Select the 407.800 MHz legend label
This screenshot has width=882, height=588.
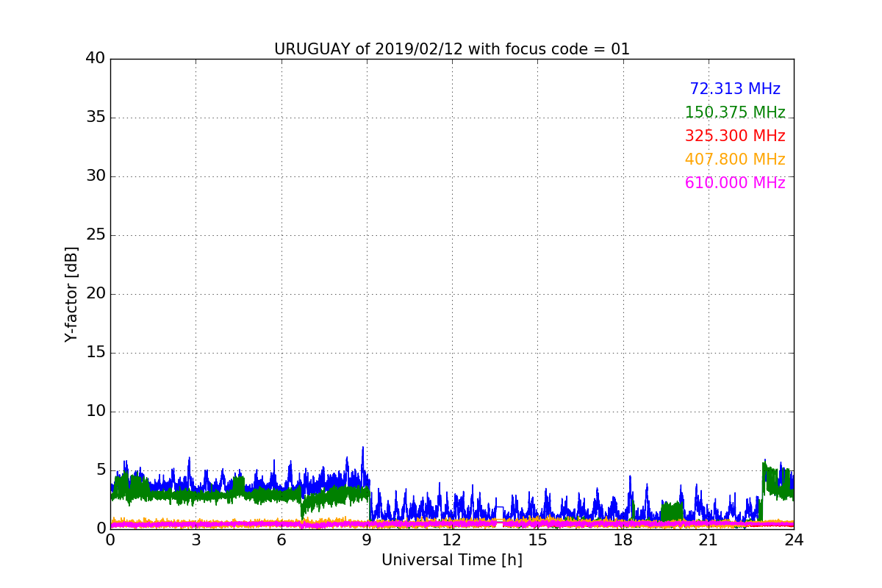[x=735, y=159]
